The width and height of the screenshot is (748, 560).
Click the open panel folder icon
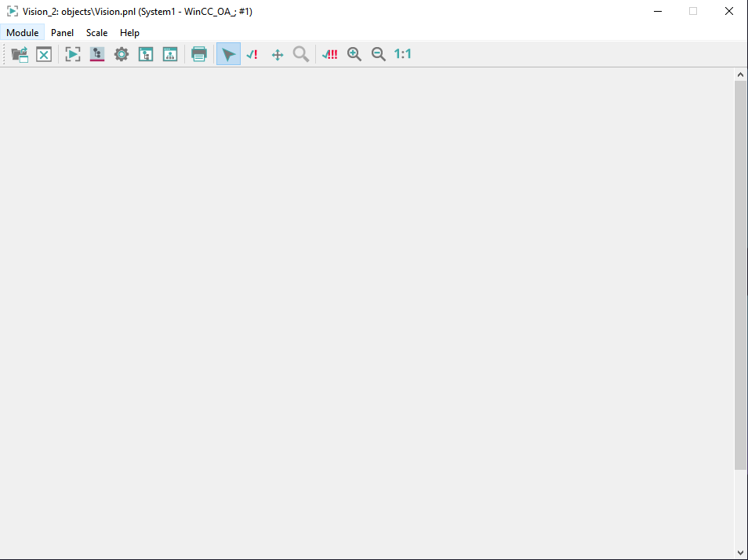pyautogui.click(x=20, y=54)
